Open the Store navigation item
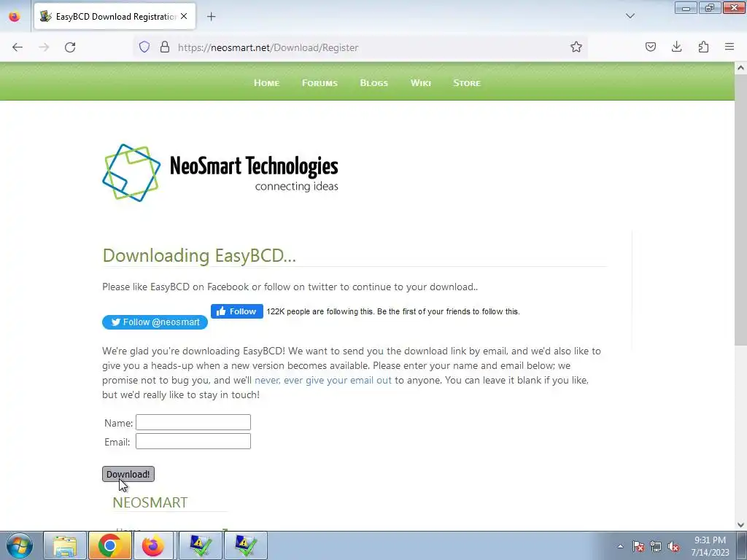Image resolution: width=747 pixels, height=560 pixels. coord(467,83)
